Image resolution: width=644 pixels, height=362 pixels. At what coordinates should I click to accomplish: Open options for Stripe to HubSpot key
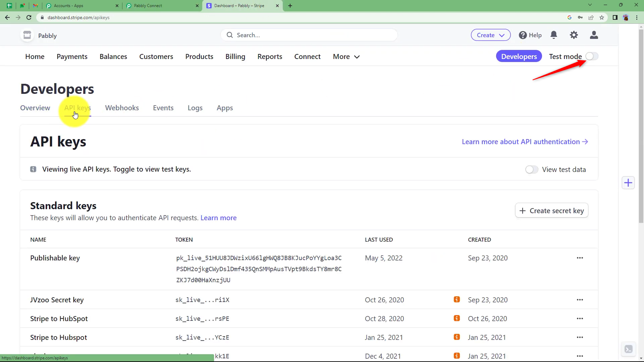pos(580,319)
